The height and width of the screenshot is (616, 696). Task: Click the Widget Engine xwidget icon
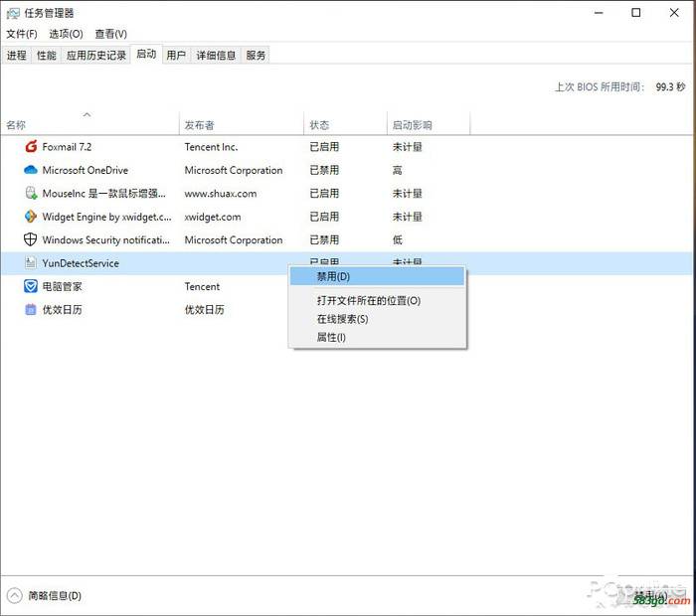click(31, 217)
